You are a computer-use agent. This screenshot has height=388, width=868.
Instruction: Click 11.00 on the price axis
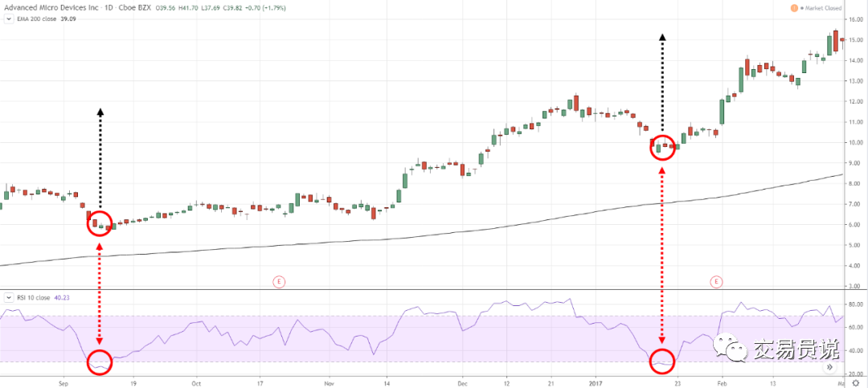click(x=857, y=122)
